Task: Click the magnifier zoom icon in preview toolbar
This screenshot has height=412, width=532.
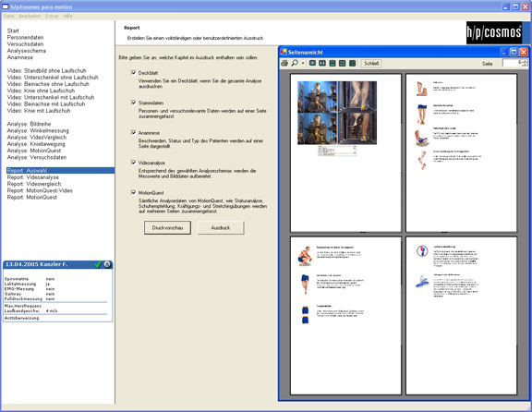Action: pos(295,63)
